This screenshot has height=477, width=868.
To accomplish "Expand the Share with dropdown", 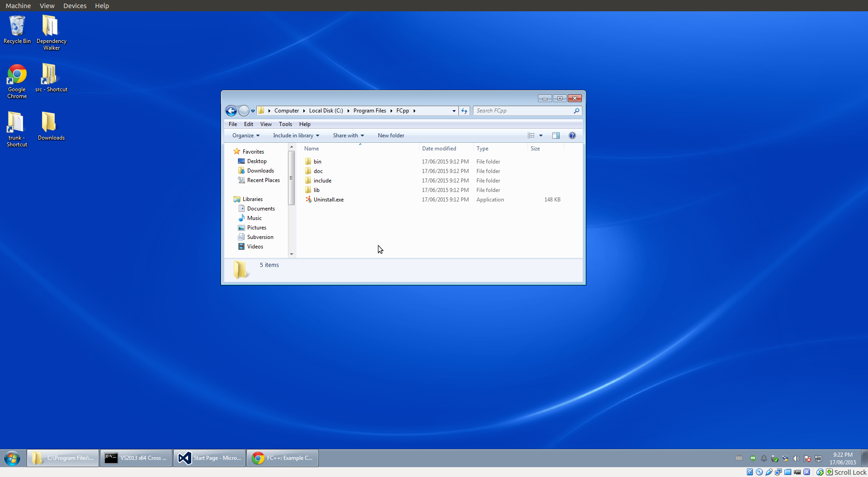I will pyautogui.click(x=348, y=136).
